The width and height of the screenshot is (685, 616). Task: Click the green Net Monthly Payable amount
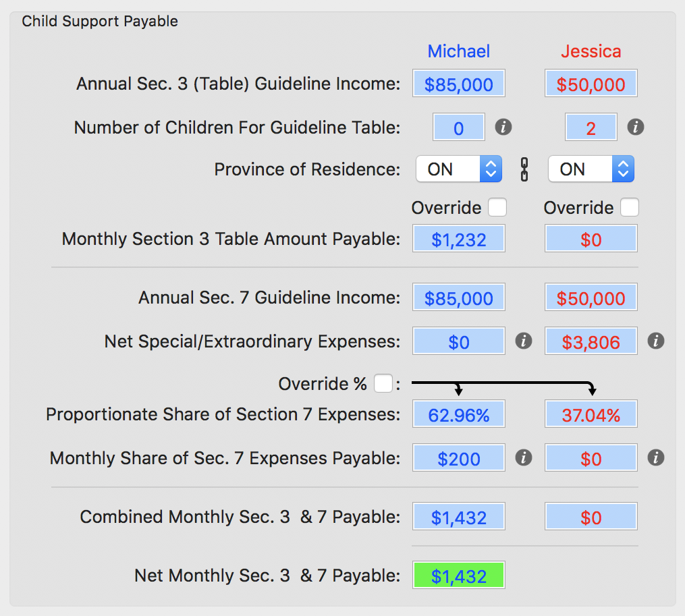point(458,575)
